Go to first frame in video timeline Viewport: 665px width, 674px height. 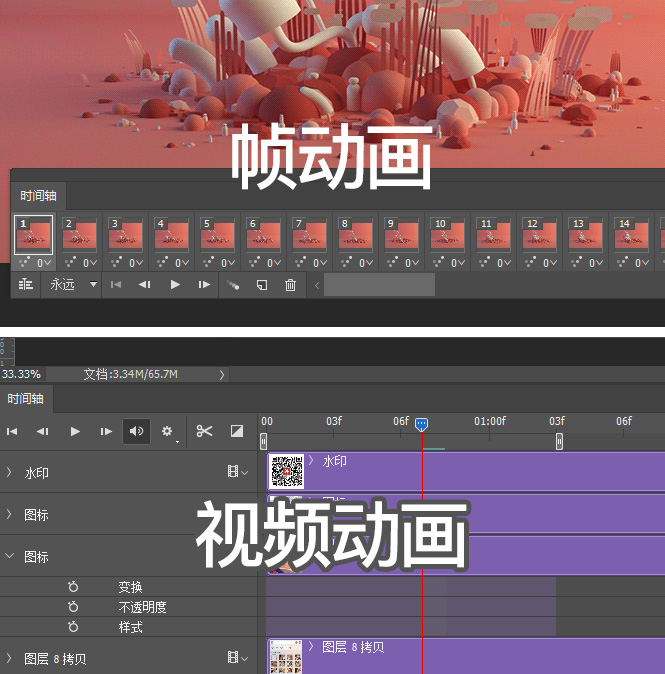12,431
